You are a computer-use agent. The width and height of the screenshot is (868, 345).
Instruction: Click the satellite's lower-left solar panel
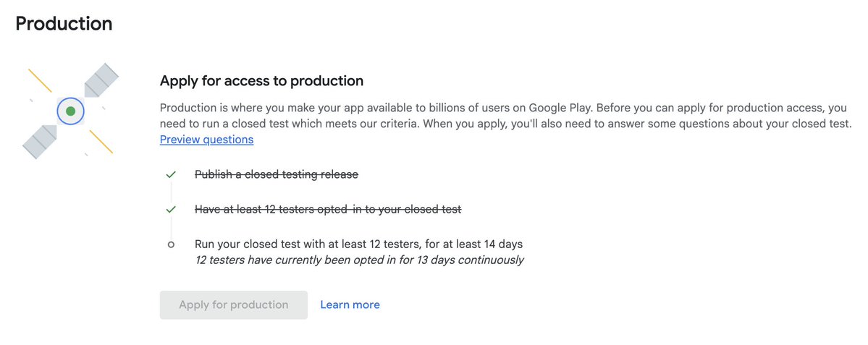40,141
